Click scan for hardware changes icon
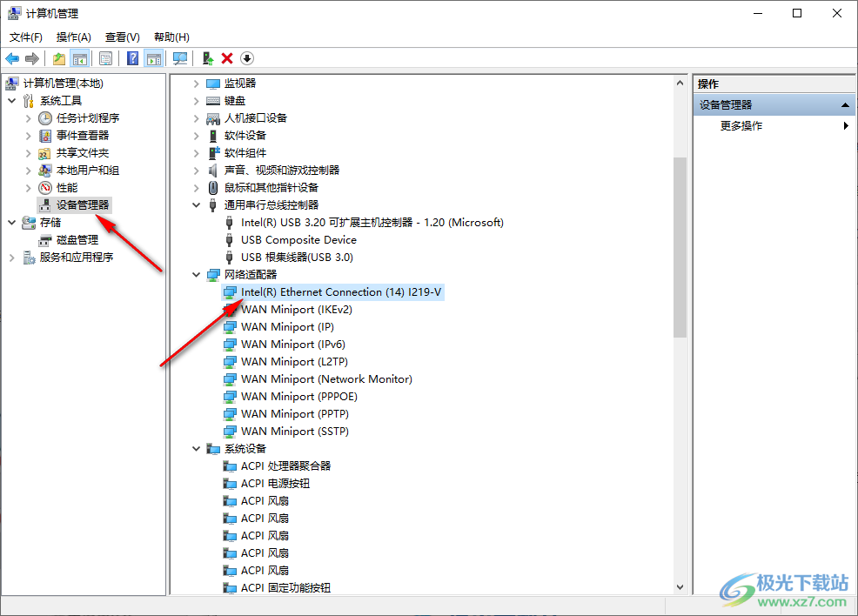The width and height of the screenshot is (858, 616). coord(180,58)
